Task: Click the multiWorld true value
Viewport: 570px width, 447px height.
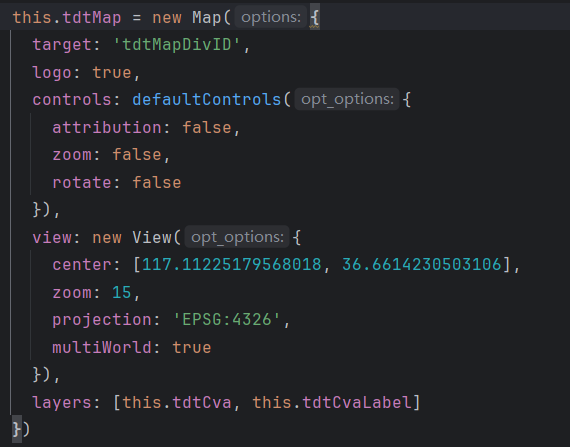Action: click(x=192, y=348)
